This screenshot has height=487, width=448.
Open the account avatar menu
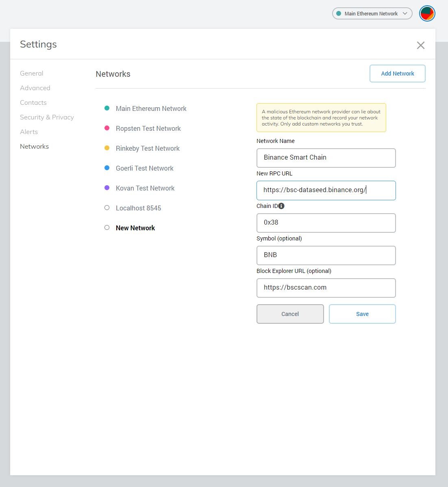(427, 14)
